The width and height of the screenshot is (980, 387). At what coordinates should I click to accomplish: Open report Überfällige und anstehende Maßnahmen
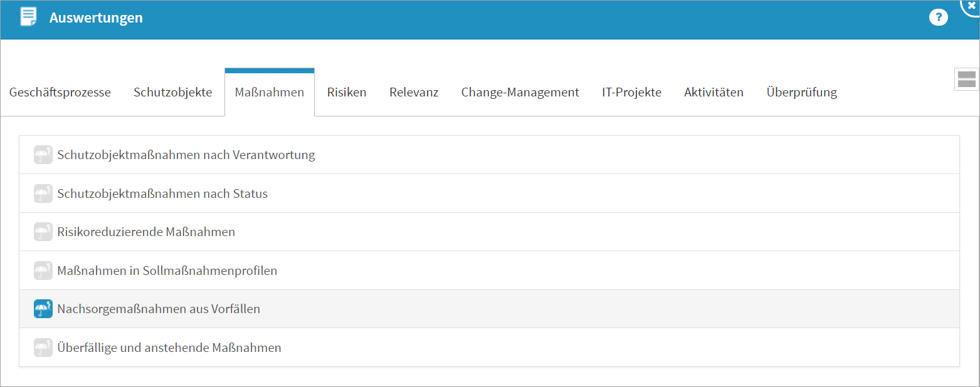tap(169, 348)
